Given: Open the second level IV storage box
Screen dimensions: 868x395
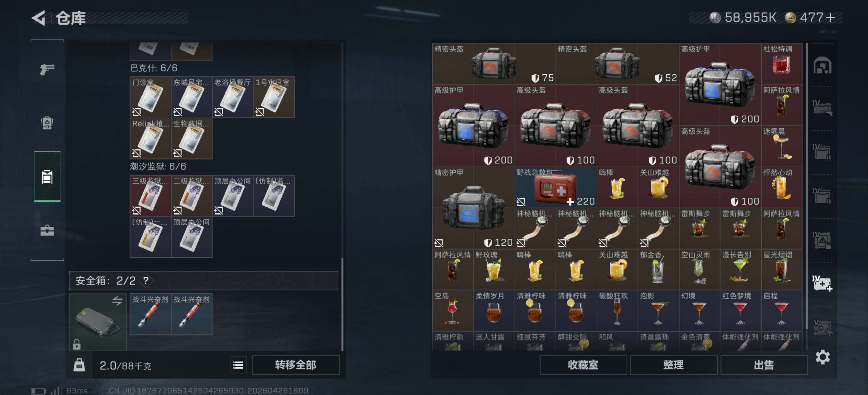Looking at the screenshot, I should (822, 151).
